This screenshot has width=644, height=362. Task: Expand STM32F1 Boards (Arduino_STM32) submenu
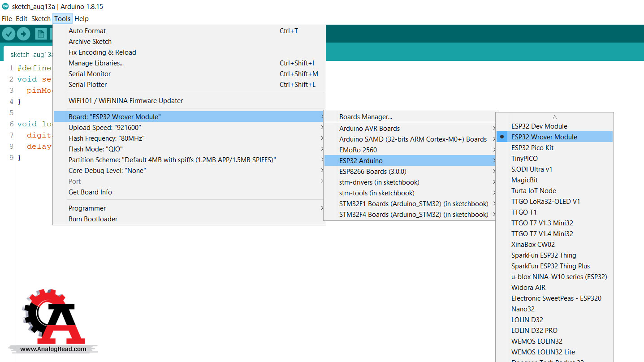coord(411,204)
